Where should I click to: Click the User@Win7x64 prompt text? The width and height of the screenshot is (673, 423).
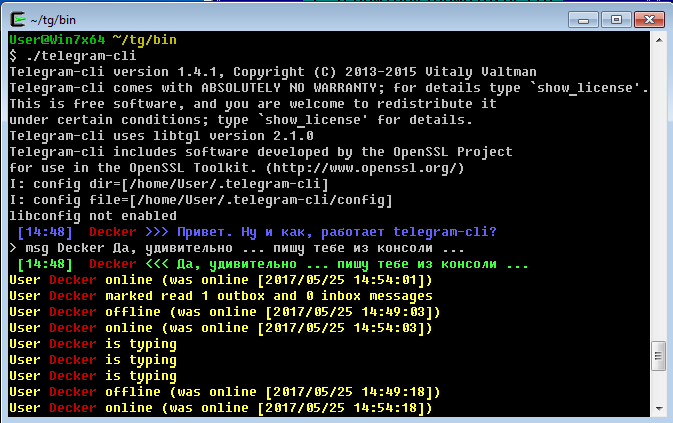(57, 40)
